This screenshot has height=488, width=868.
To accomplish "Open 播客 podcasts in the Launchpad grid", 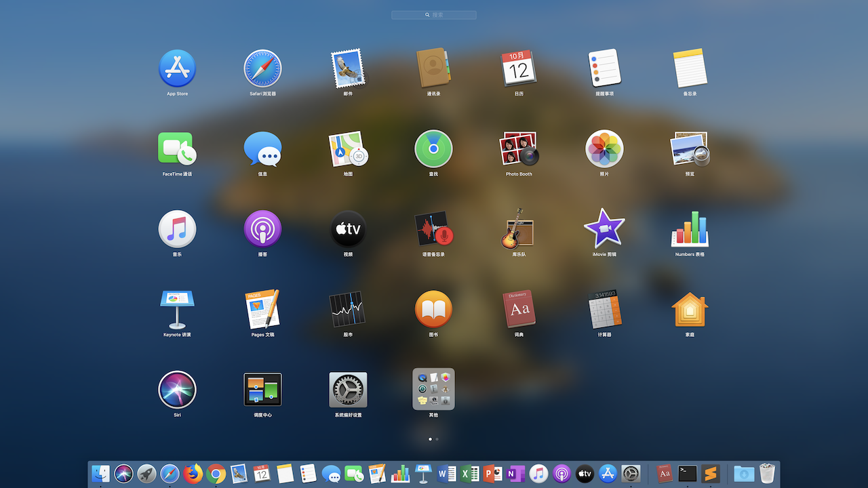I will 262,229.
